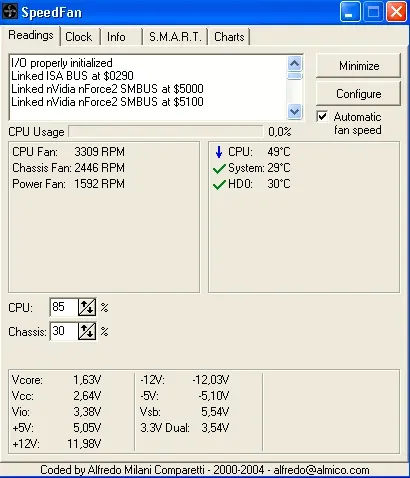Select the Readings tab

[x=31, y=35]
